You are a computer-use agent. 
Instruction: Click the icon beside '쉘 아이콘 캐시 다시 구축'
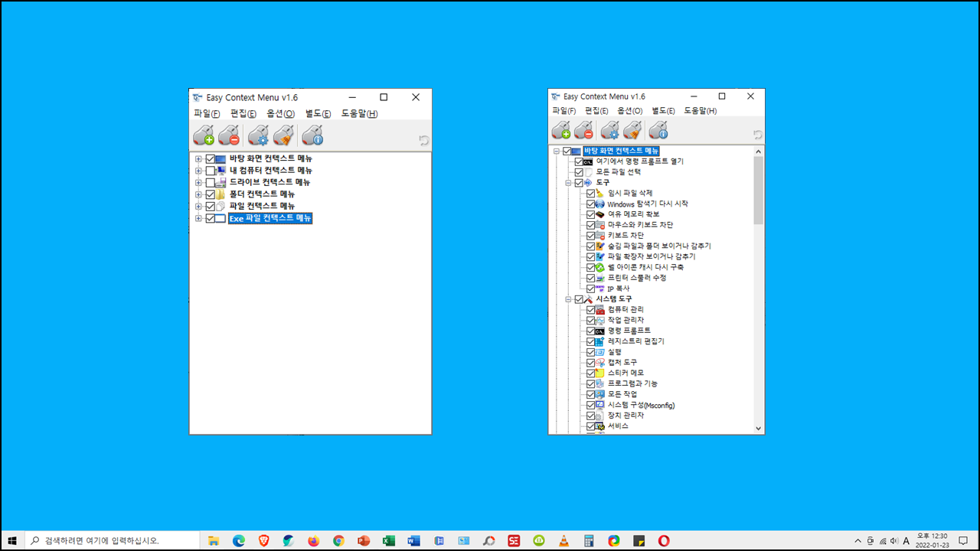click(600, 267)
